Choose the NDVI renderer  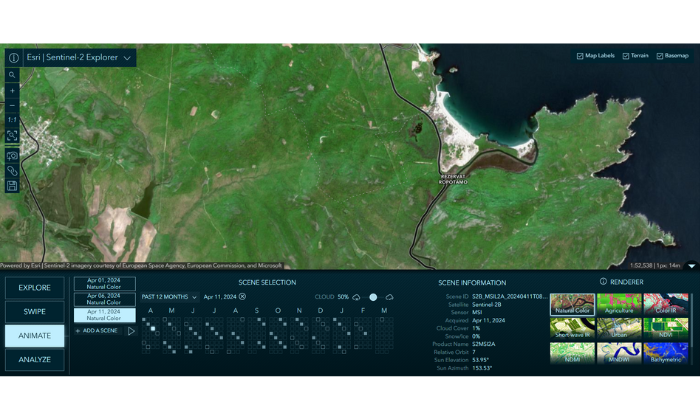666,329
